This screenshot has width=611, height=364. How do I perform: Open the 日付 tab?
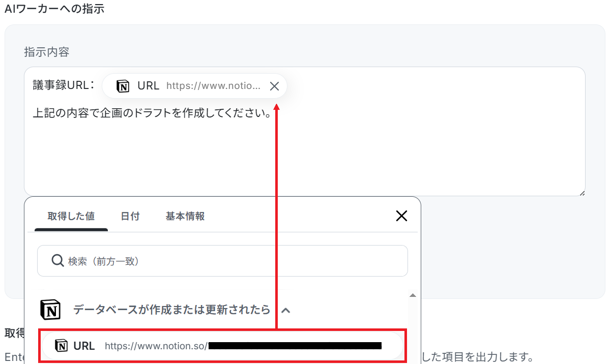click(x=130, y=216)
